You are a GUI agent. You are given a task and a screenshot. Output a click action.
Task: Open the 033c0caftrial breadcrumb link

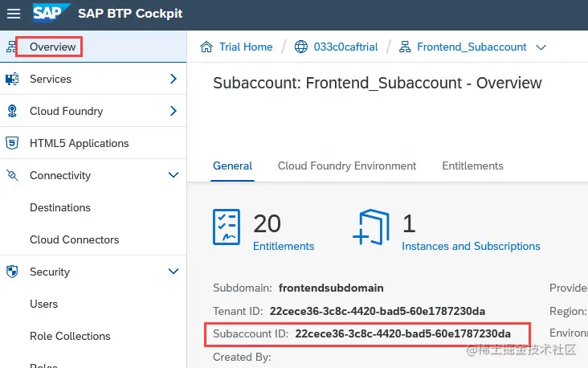click(x=345, y=47)
